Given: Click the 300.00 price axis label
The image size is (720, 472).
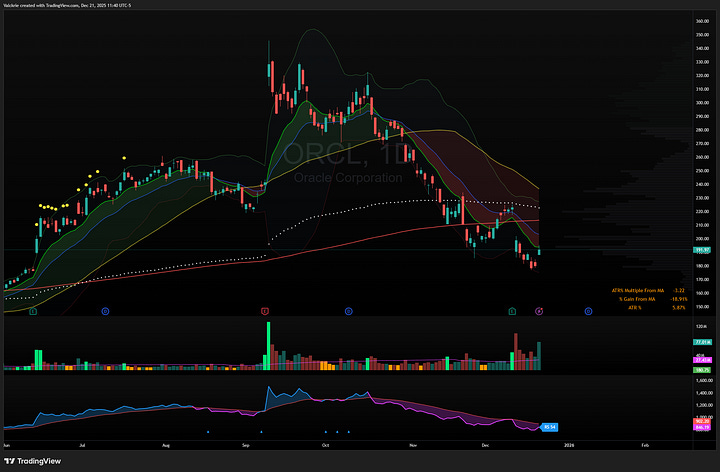Looking at the screenshot, I should point(703,103).
